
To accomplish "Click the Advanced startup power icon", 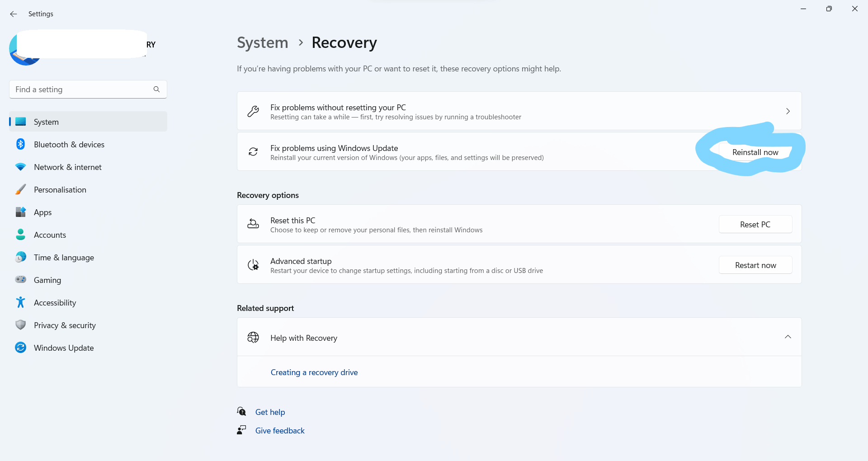I will (253, 265).
